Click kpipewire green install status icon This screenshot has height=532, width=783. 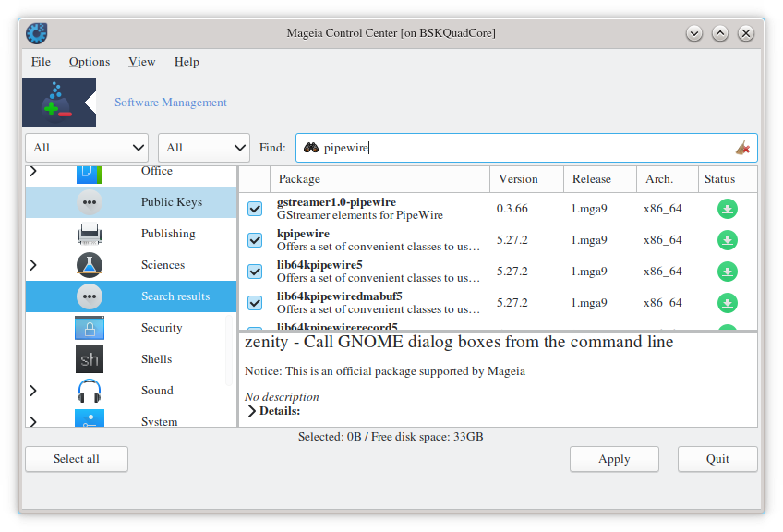coord(728,240)
